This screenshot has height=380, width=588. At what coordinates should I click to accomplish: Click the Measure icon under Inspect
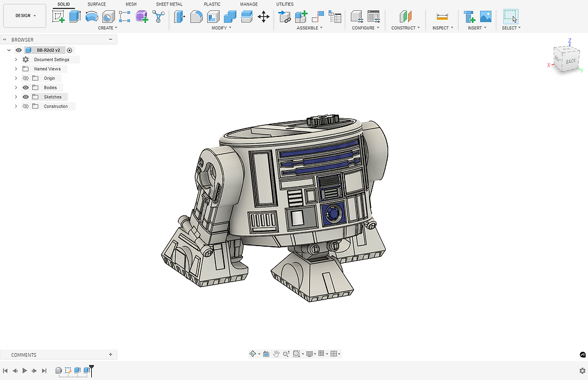442,17
